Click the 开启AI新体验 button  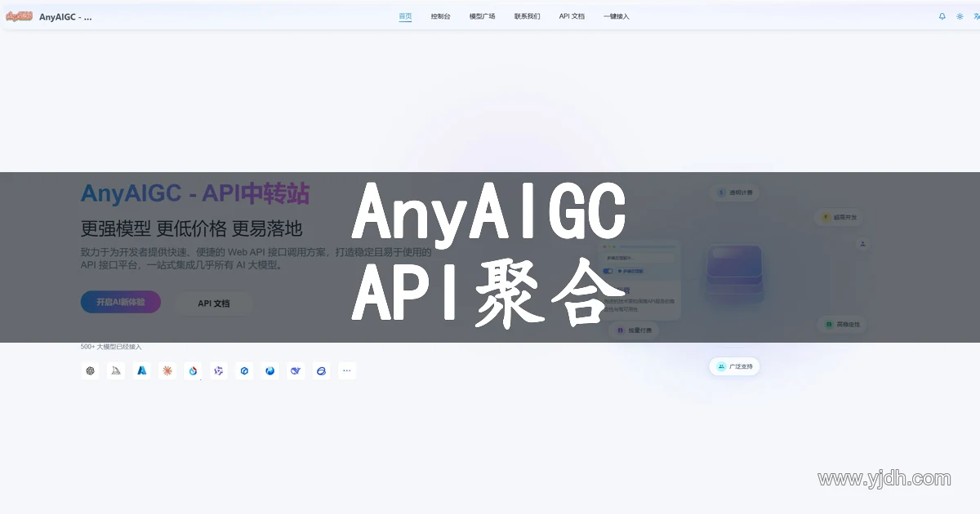click(x=121, y=302)
